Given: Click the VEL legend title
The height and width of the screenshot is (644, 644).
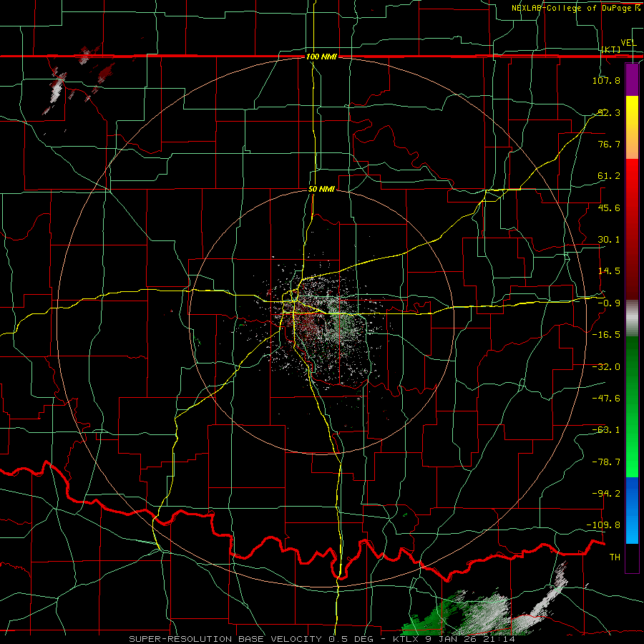Looking at the screenshot, I should [x=628, y=43].
